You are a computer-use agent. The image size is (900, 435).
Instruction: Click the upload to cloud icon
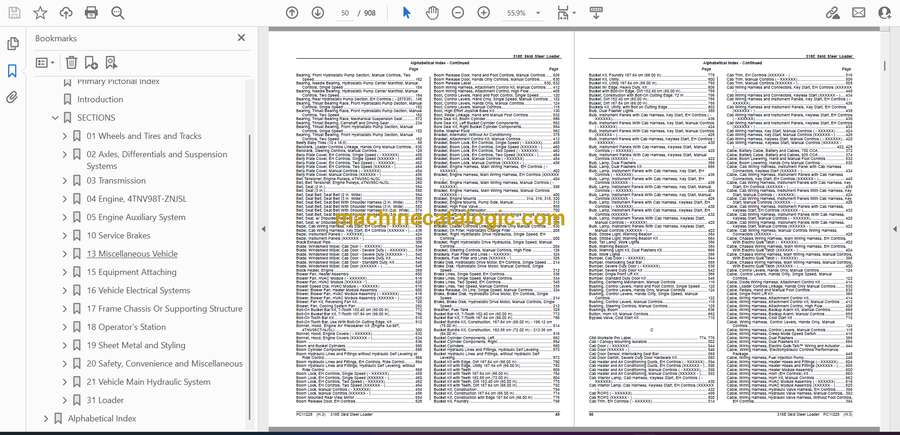[66, 13]
